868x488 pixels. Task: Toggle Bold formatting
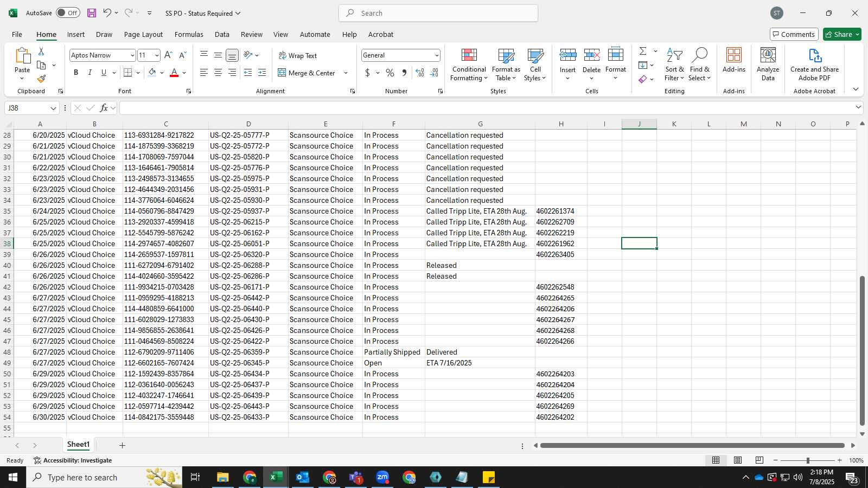tap(76, 73)
